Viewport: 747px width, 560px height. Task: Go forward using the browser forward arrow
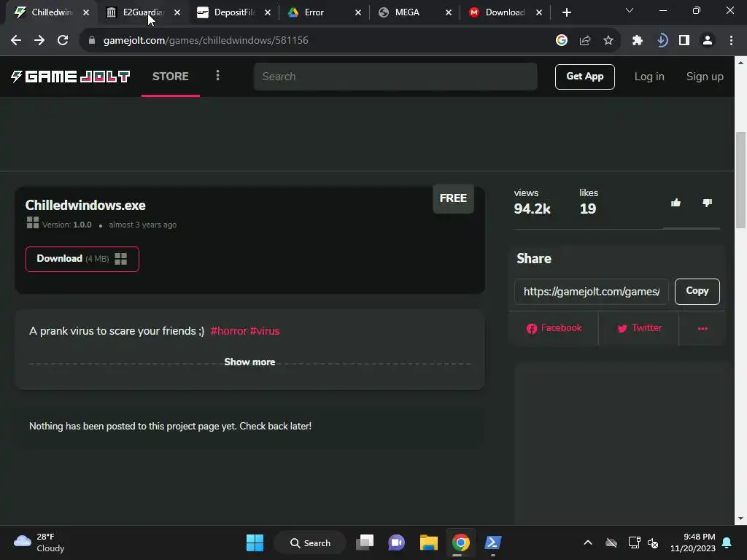[39, 41]
